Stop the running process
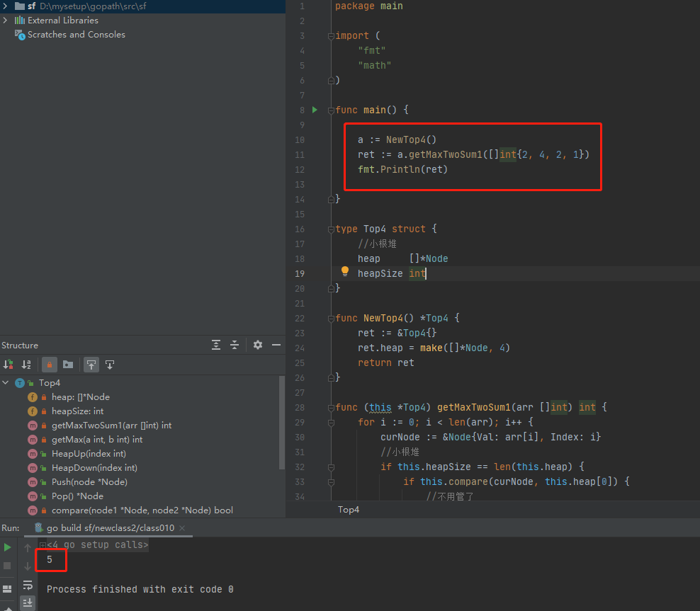Viewport: 700px width, 611px height. pyautogui.click(x=8, y=566)
